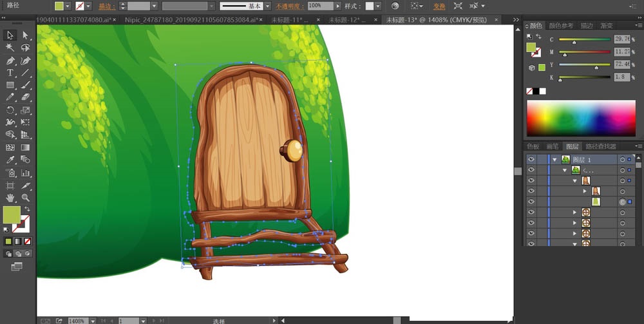Click the 描边 stroke link in control bar
644x324 pixels.
pyautogui.click(x=107, y=6)
